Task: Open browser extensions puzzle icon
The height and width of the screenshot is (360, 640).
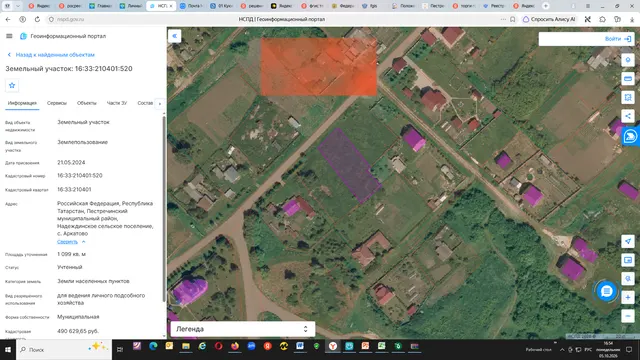Action: click(x=602, y=19)
